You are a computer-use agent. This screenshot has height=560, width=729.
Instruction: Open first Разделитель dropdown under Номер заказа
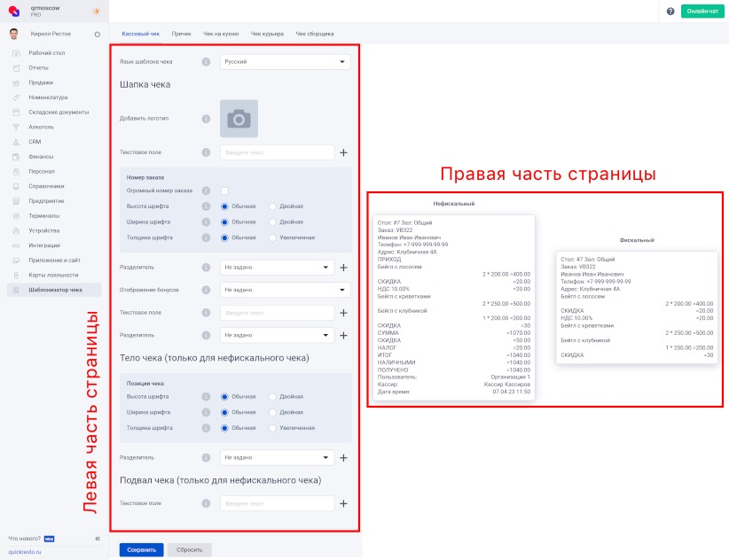pyautogui.click(x=277, y=268)
